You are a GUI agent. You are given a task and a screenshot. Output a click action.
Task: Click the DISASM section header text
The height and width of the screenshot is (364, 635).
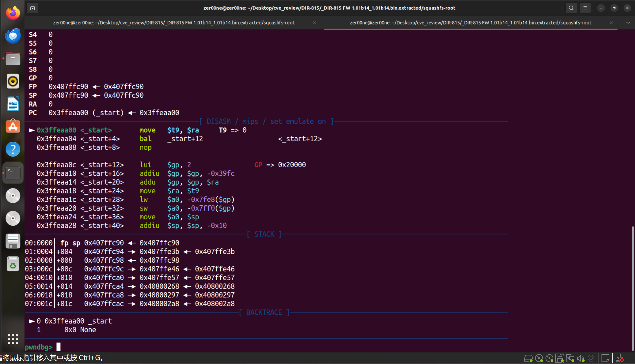coord(266,122)
